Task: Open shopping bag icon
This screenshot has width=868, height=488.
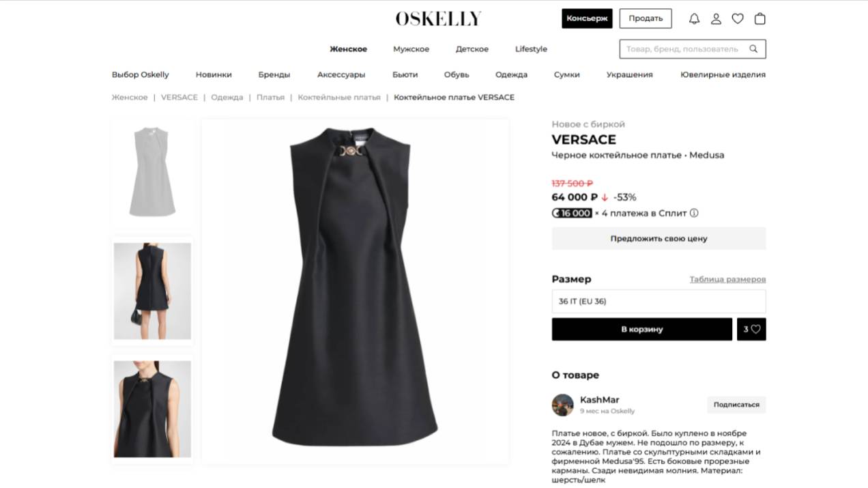Action: (759, 19)
